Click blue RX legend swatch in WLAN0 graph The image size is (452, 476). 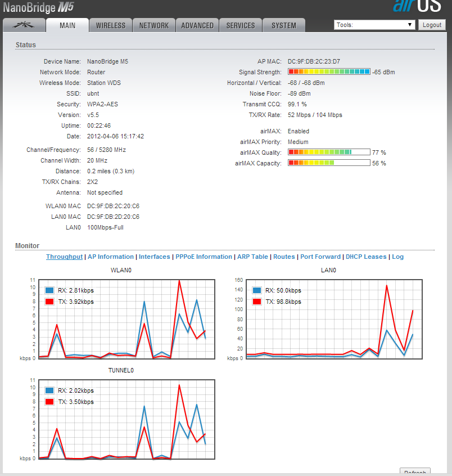49,291
